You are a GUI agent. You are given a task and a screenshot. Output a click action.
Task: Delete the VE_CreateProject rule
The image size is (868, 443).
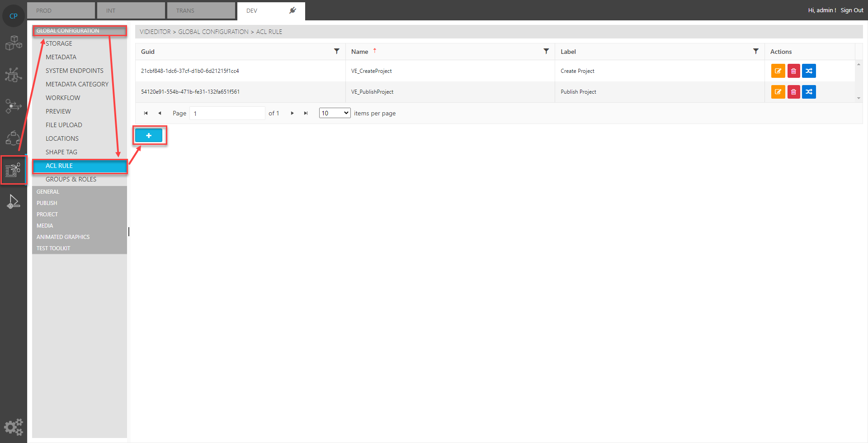[793, 71]
